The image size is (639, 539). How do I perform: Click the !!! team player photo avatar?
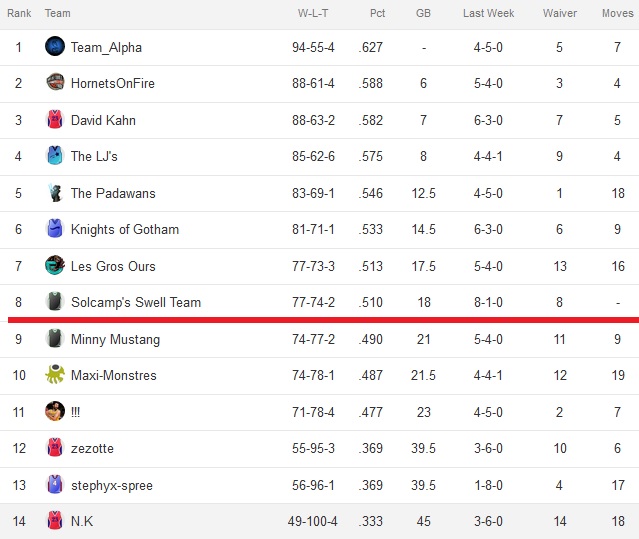point(55,411)
